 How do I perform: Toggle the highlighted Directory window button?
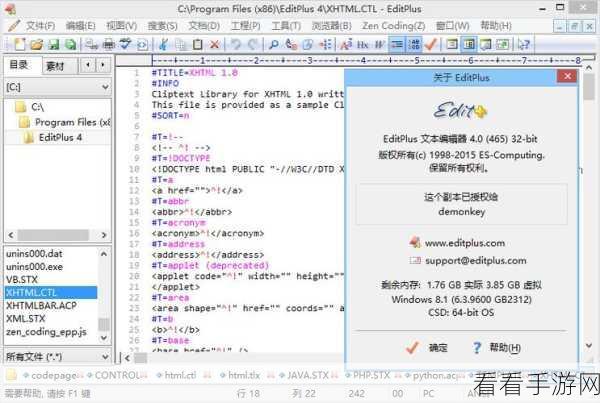click(469, 44)
